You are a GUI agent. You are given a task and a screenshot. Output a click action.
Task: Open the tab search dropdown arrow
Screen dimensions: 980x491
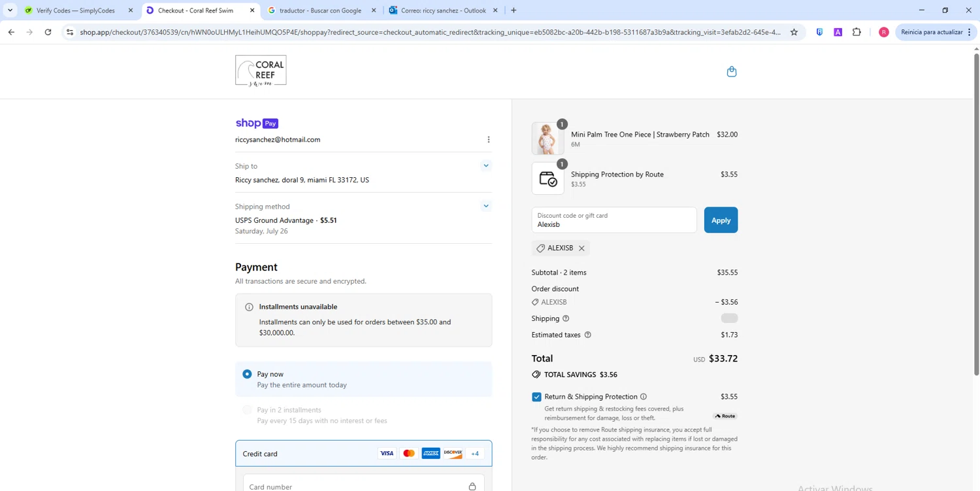click(x=10, y=10)
